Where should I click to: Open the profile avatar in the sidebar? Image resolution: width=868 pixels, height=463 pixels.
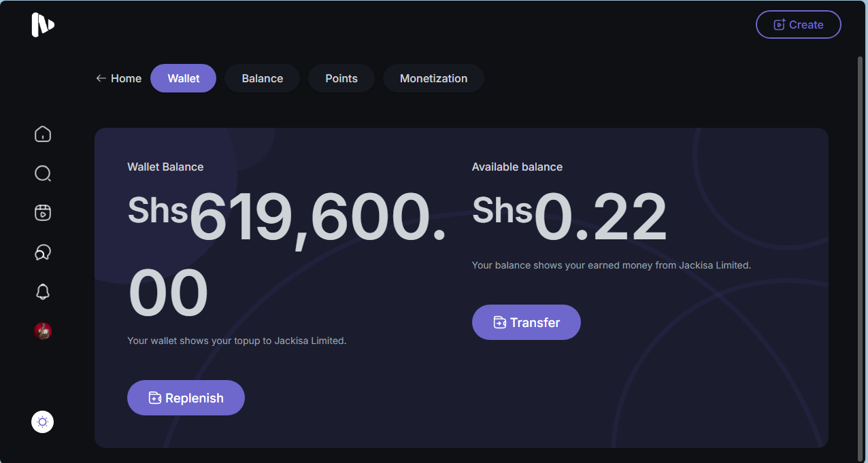coord(43,331)
